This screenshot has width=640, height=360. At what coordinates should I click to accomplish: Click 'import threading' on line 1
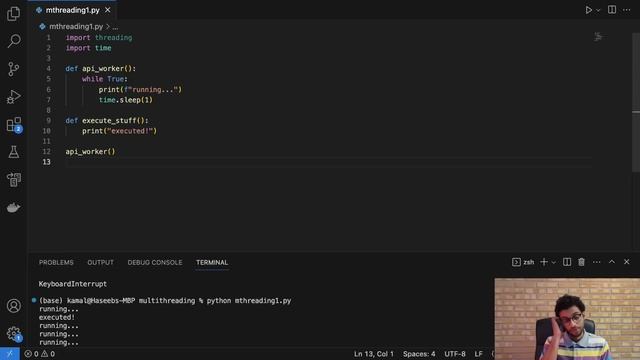tap(99, 38)
